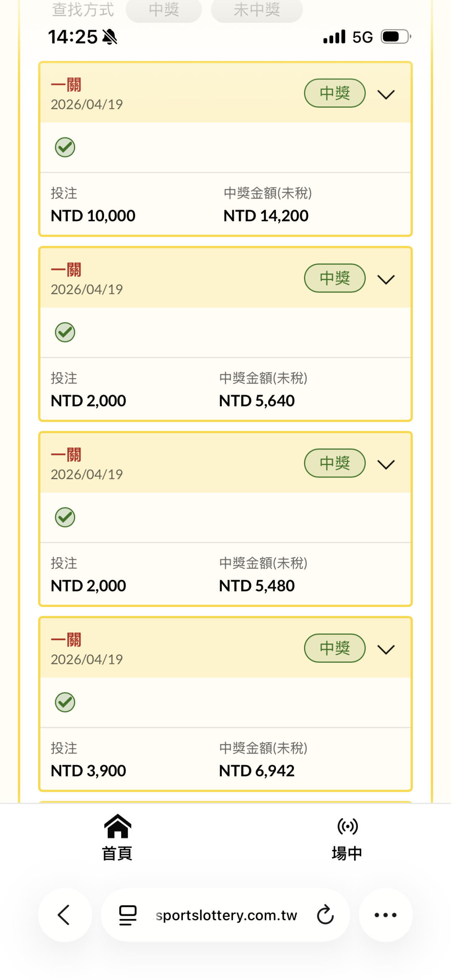This screenshot has height=980, width=451.
Task: Tap the sportslottery.com.tw address field
Action: click(x=226, y=915)
